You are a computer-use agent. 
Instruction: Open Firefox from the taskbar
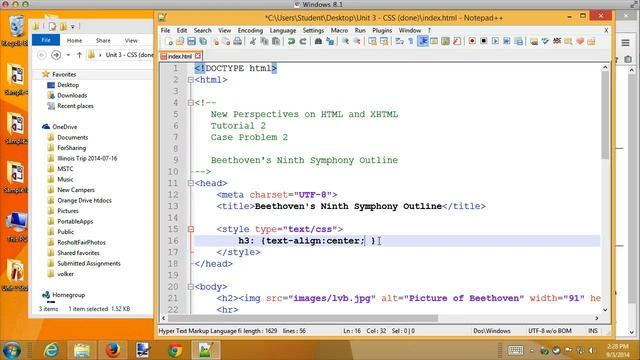(x=113, y=350)
